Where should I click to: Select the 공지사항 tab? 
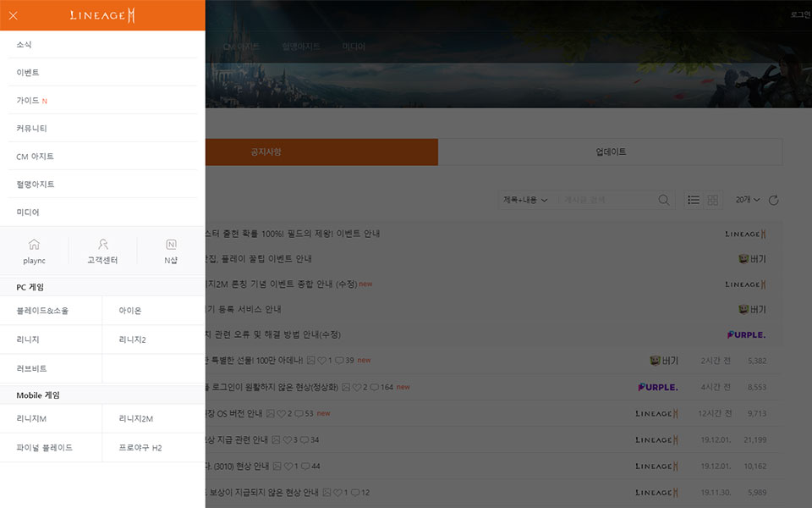coord(266,152)
